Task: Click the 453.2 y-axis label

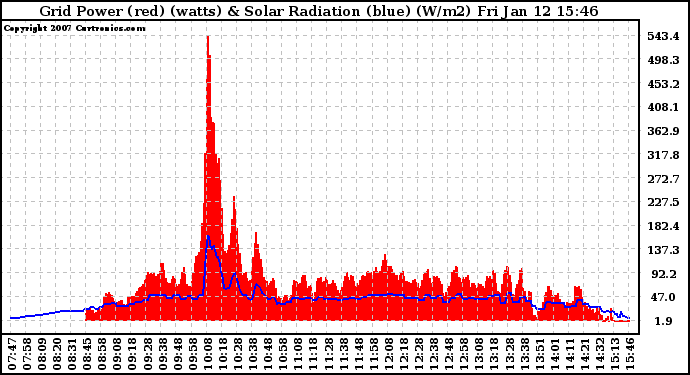Action: [663, 84]
